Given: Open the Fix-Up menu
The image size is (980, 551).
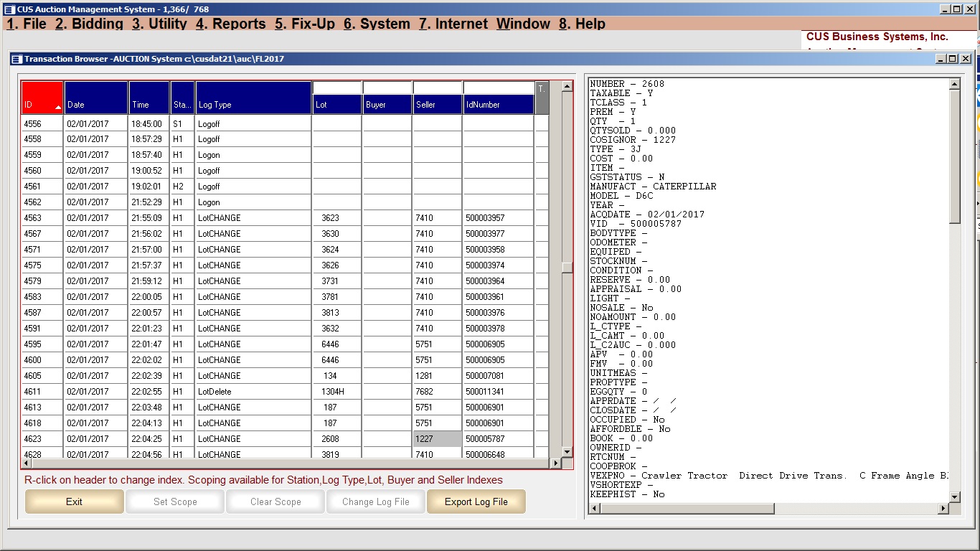Looking at the screenshot, I should [305, 24].
